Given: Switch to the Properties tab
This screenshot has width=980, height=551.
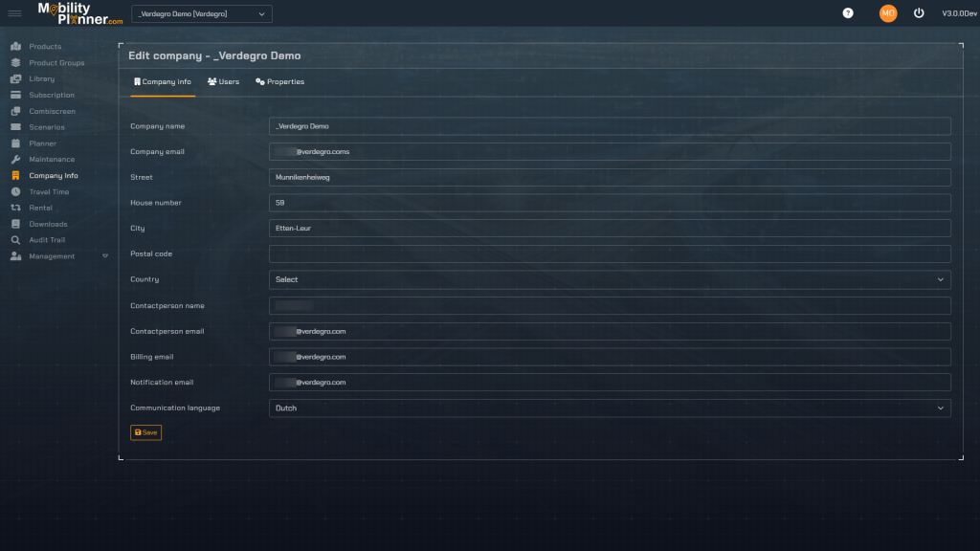Looking at the screenshot, I should click(279, 82).
